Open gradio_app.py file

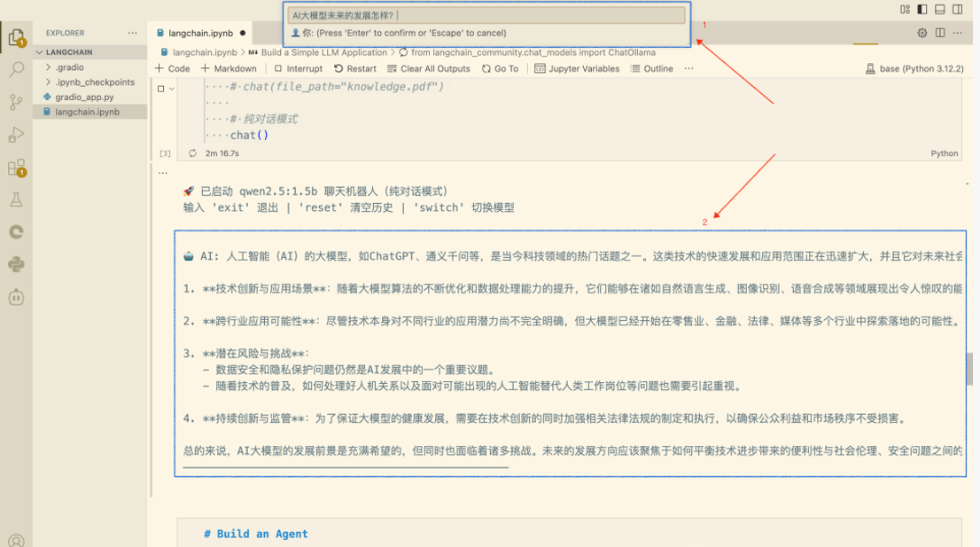tap(90, 97)
